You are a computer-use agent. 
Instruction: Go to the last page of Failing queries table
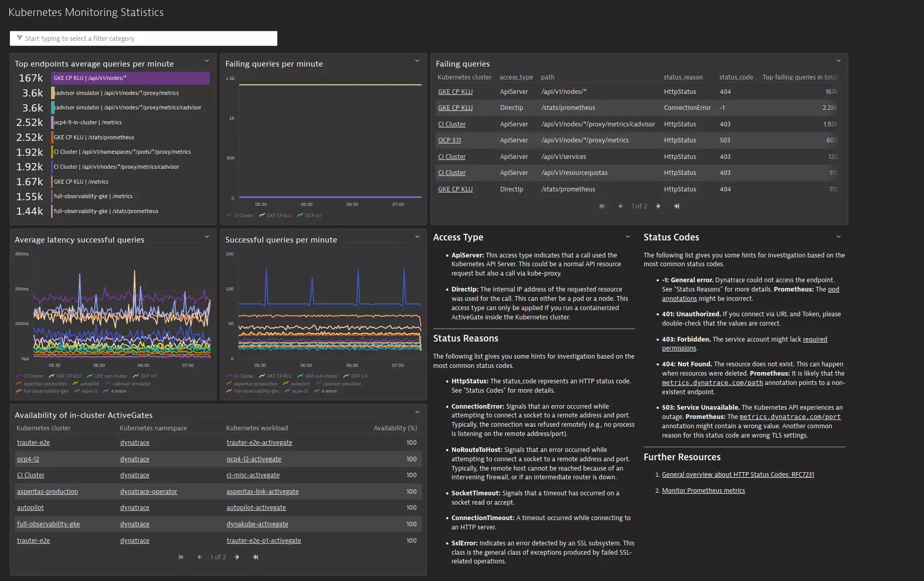pyautogui.click(x=676, y=206)
